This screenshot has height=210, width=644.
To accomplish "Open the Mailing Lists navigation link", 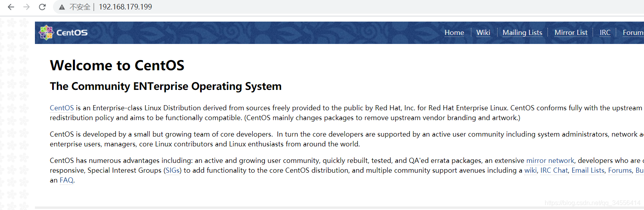I will point(522,33).
